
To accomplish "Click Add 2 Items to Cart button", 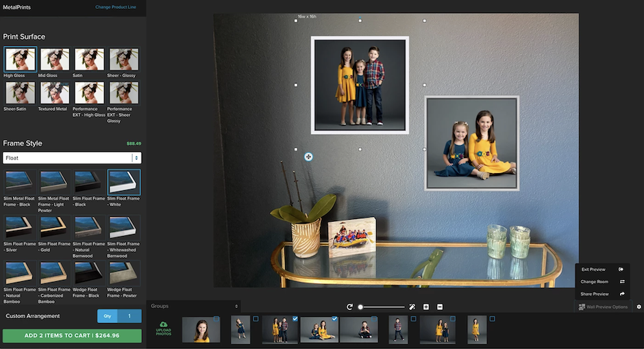I will coord(72,335).
